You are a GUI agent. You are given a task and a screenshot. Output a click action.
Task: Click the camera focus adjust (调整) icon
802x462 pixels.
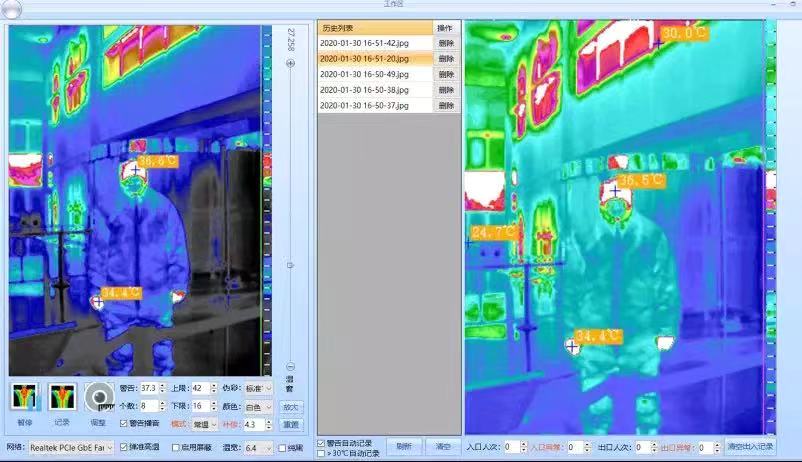[99, 397]
